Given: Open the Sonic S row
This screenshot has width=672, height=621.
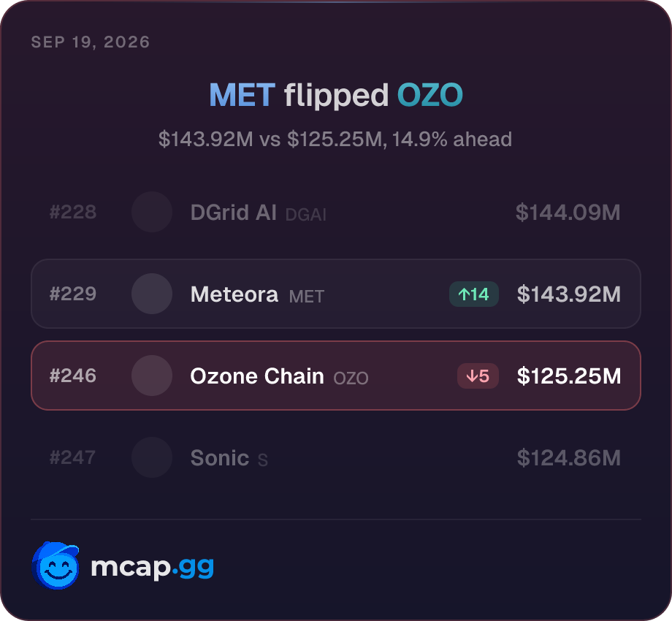Looking at the screenshot, I should click(x=336, y=458).
